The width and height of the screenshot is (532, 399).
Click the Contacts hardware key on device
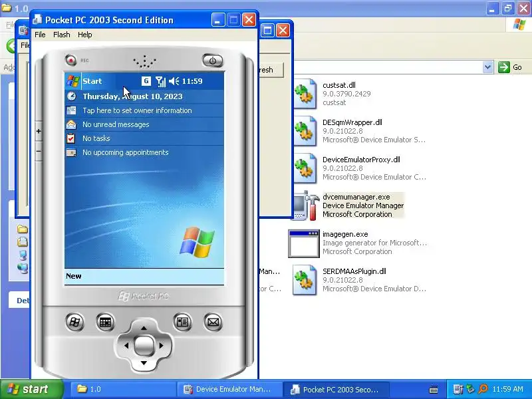click(182, 322)
